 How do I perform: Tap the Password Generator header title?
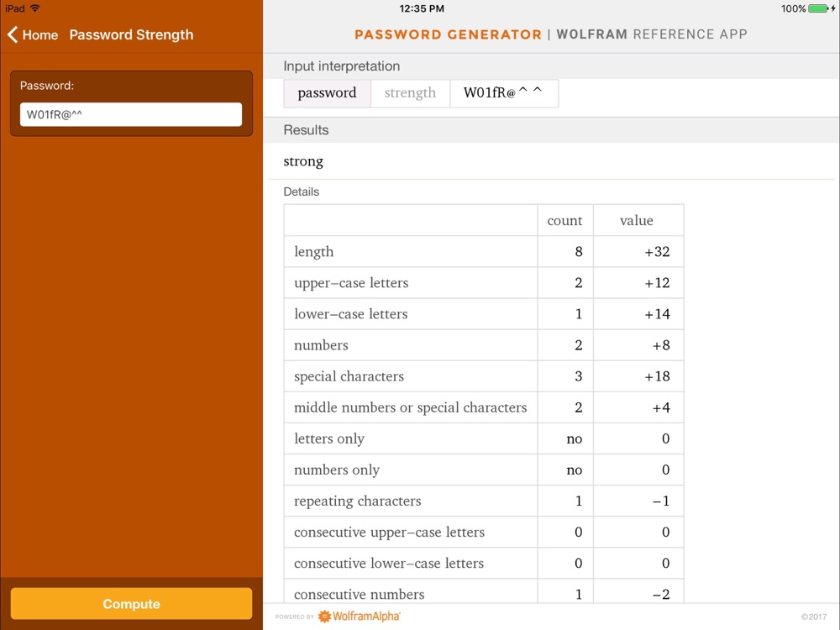tap(448, 34)
